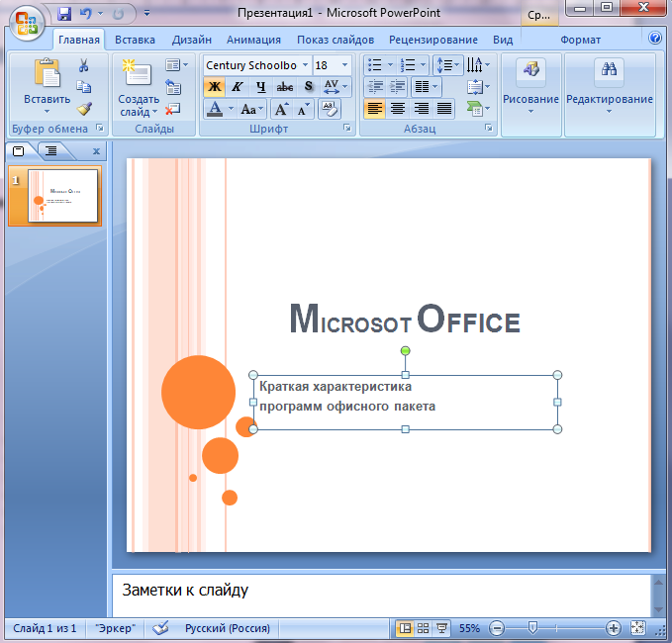
Task: Click language Русский (Россия) in status bar
Action: (228, 628)
